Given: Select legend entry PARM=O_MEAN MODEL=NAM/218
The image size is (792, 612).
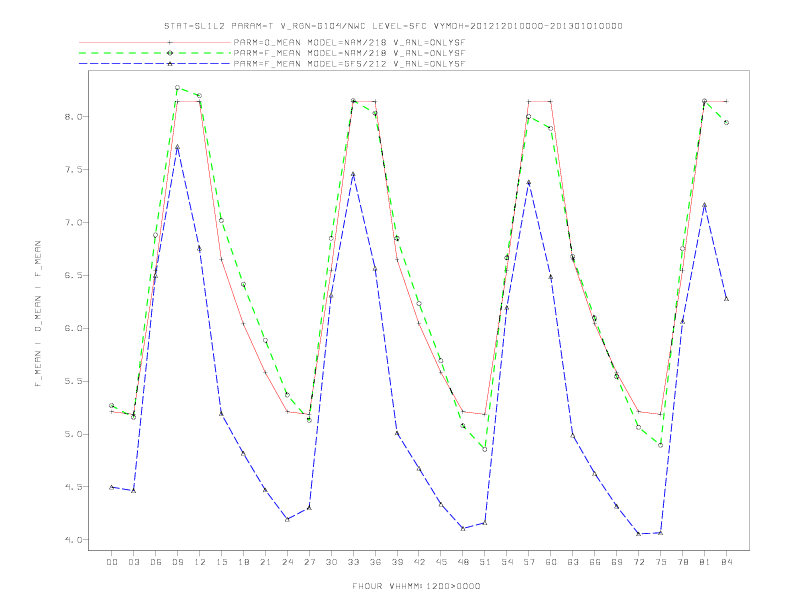Looking at the screenshot, I should (x=349, y=42).
